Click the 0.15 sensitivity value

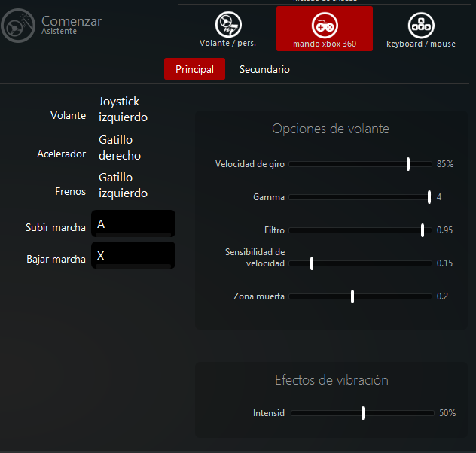pyautogui.click(x=444, y=263)
